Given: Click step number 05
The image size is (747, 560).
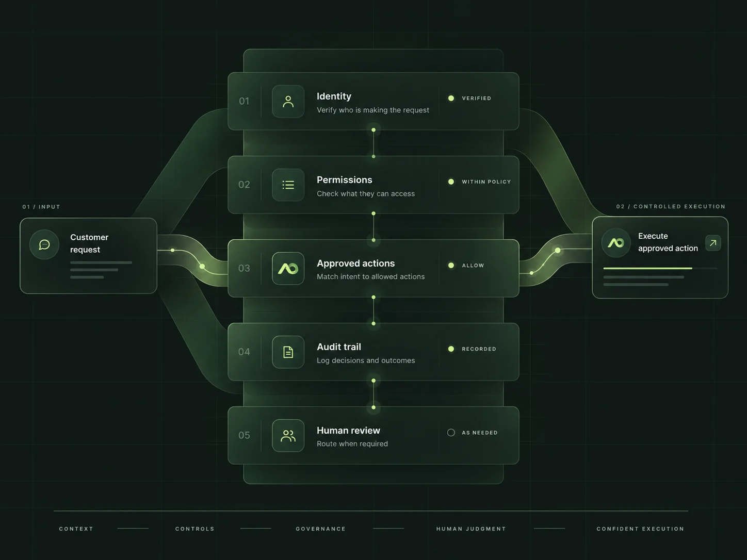Looking at the screenshot, I should click(x=244, y=435).
